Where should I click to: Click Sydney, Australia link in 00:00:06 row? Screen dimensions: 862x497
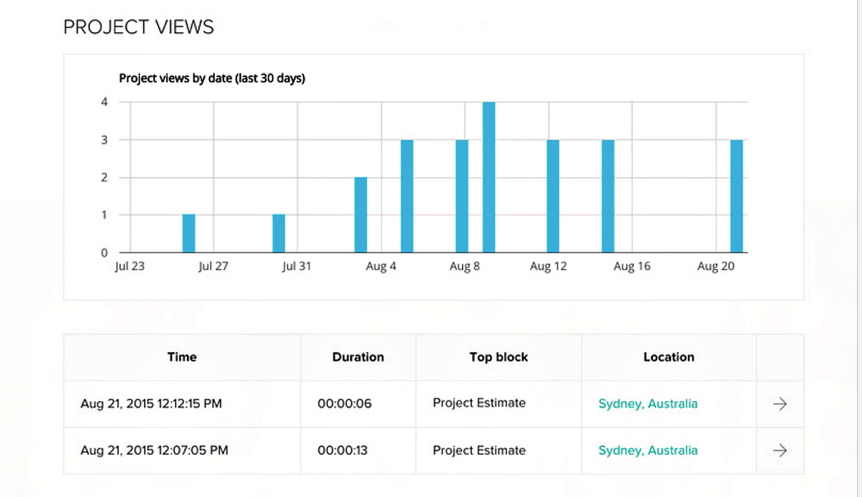click(x=648, y=404)
